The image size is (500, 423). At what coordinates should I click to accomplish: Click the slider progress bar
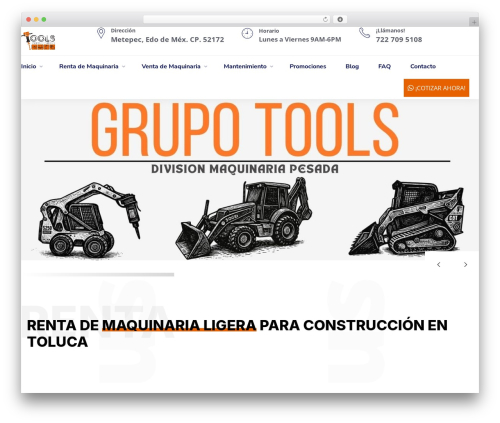point(99,275)
